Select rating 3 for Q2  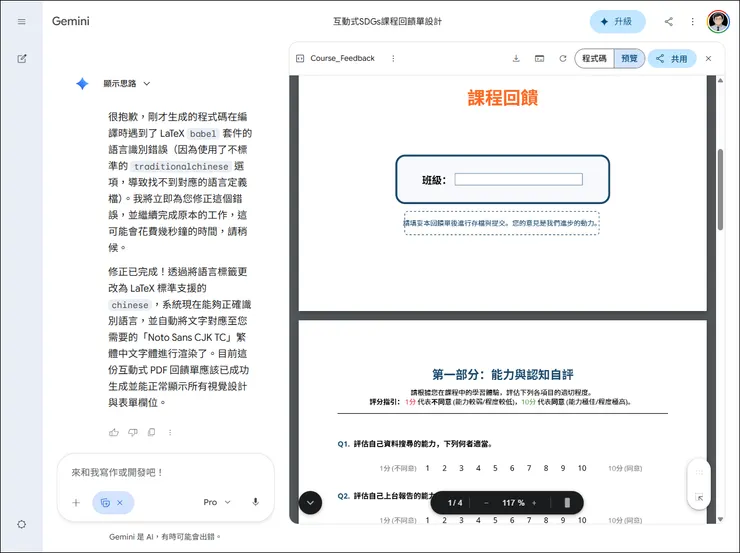(x=461, y=520)
